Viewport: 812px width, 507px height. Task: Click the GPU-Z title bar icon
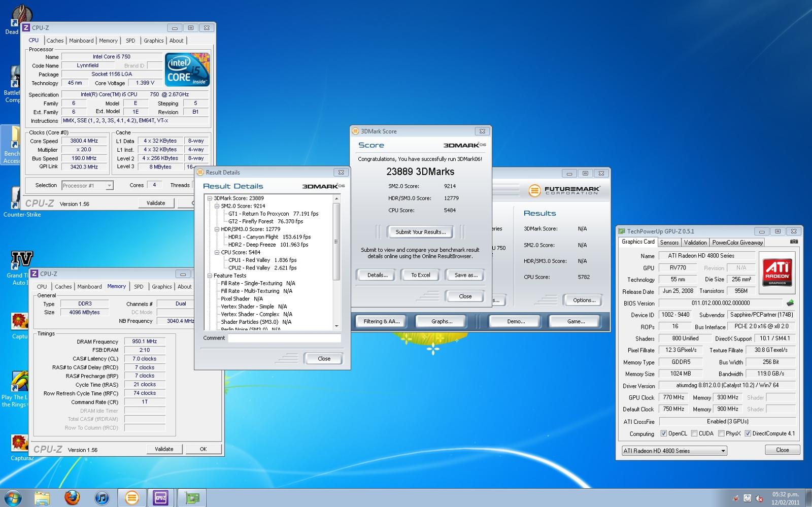coord(622,231)
